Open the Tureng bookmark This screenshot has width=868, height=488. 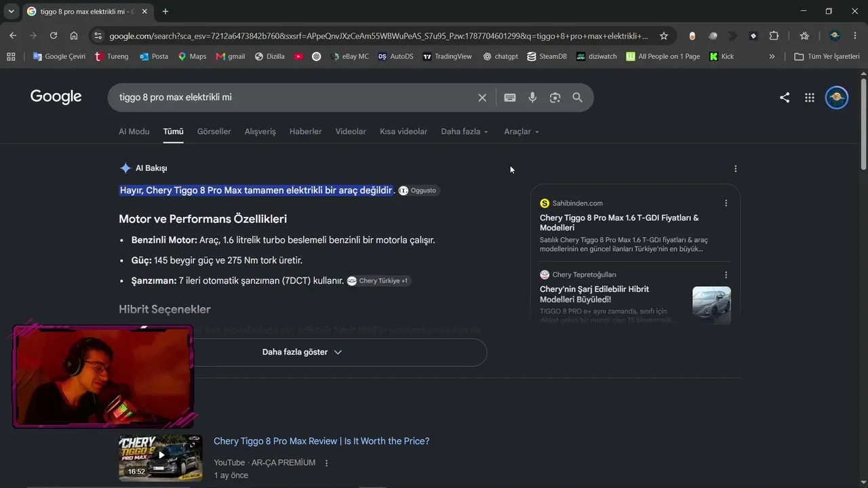click(x=111, y=57)
